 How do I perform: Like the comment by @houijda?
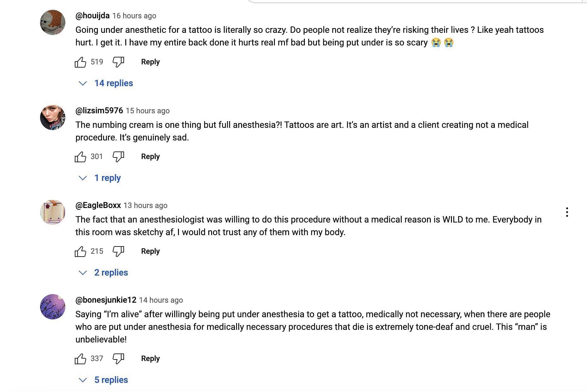(x=80, y=62)
